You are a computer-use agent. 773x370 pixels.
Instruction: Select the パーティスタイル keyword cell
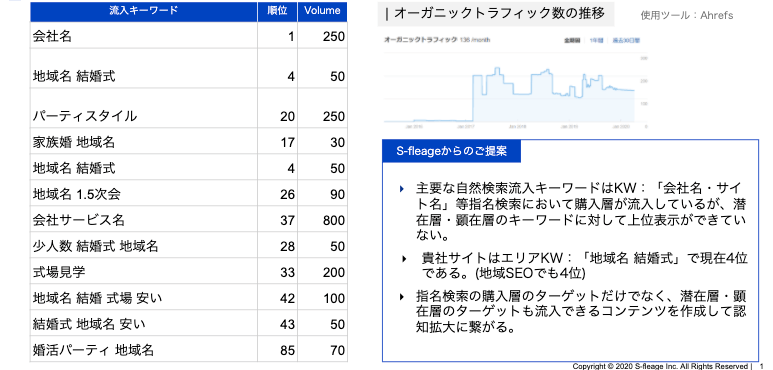(143, 108)
